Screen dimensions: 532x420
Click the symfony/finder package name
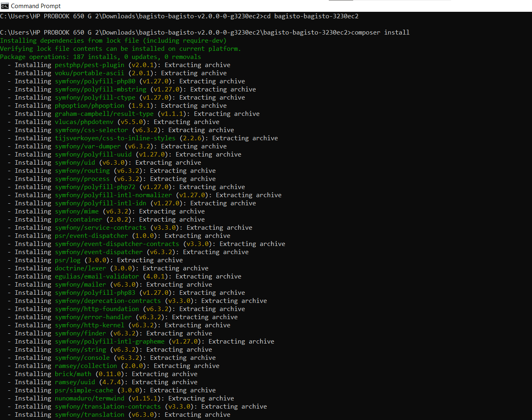[80, 333]
